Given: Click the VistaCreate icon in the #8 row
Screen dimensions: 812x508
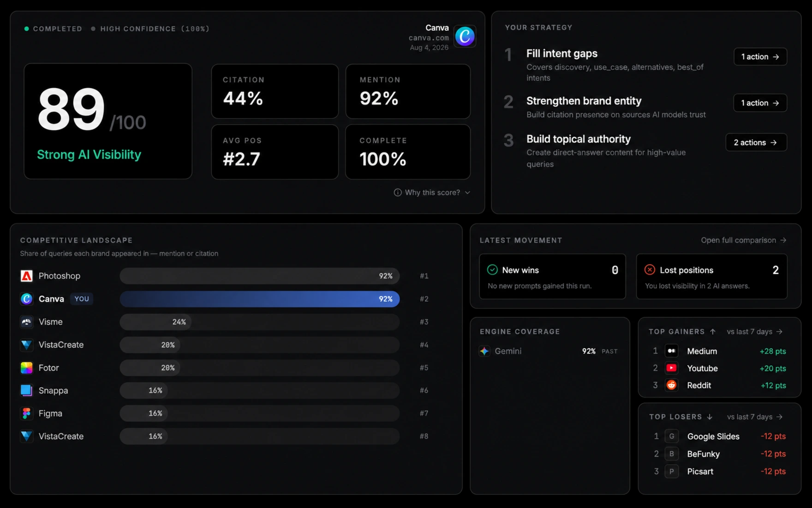Looking at the screenshot, I should 27,436.
